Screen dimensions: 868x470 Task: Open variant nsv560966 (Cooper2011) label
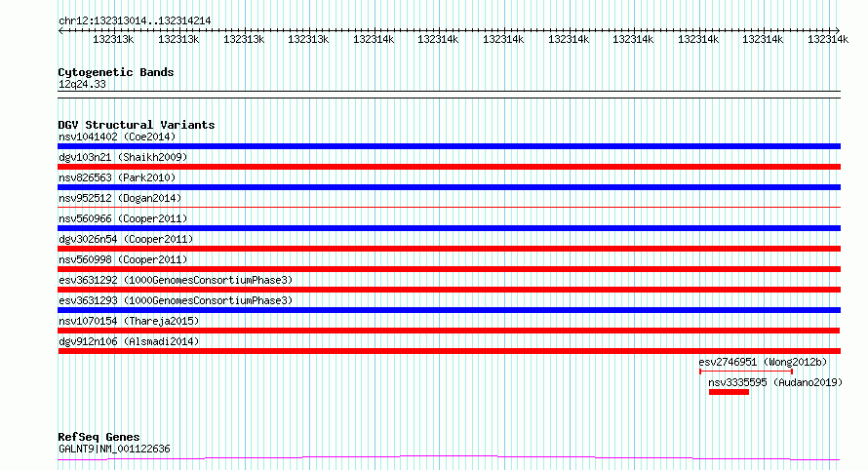click(x=123, y=218)
